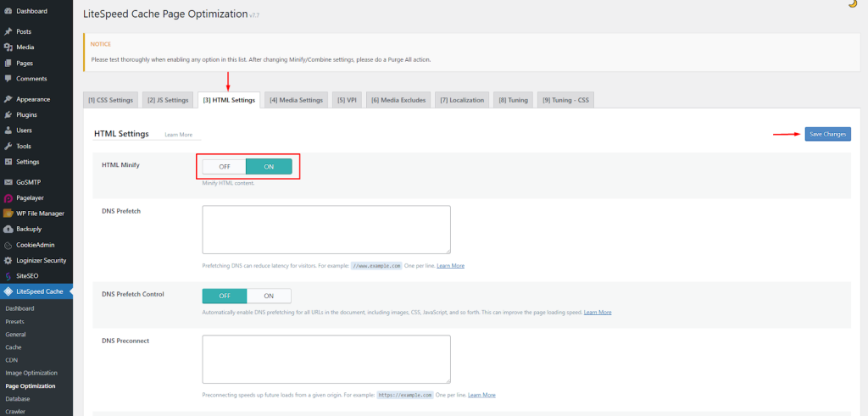Click the Posts pin icon
The width and height of the screenshot is (868, 416).
[8, 31]
